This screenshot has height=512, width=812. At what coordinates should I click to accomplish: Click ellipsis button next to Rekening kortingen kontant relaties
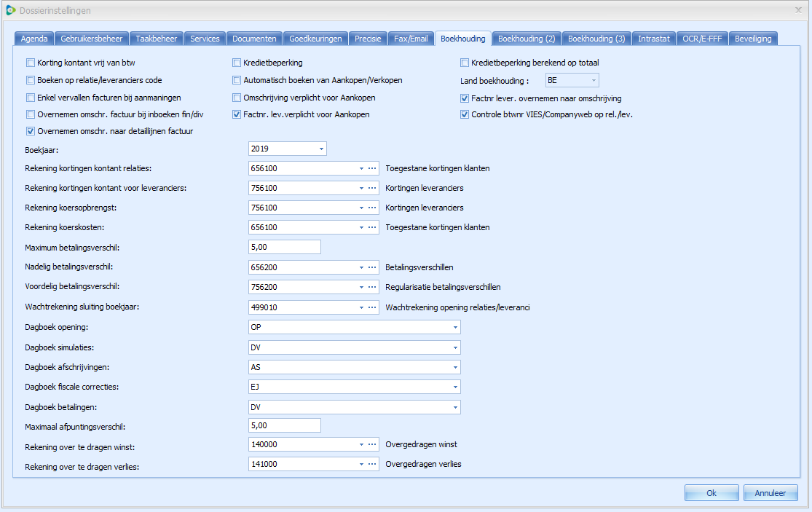(371, 168)
